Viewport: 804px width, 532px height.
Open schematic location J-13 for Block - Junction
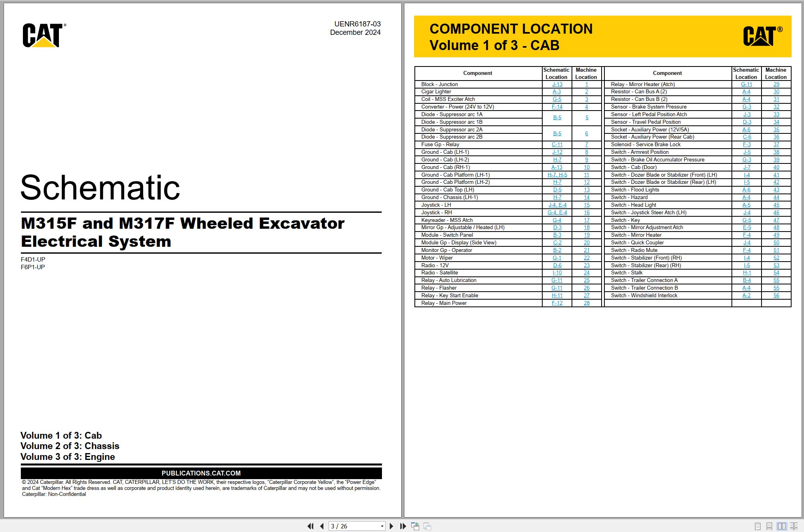[x=557, y=85]
